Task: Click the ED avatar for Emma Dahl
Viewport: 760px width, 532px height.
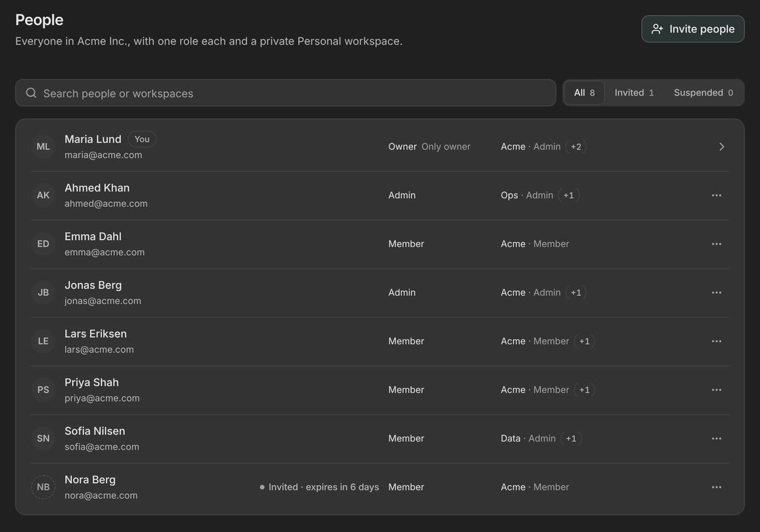Action: [x=43, y=244]
